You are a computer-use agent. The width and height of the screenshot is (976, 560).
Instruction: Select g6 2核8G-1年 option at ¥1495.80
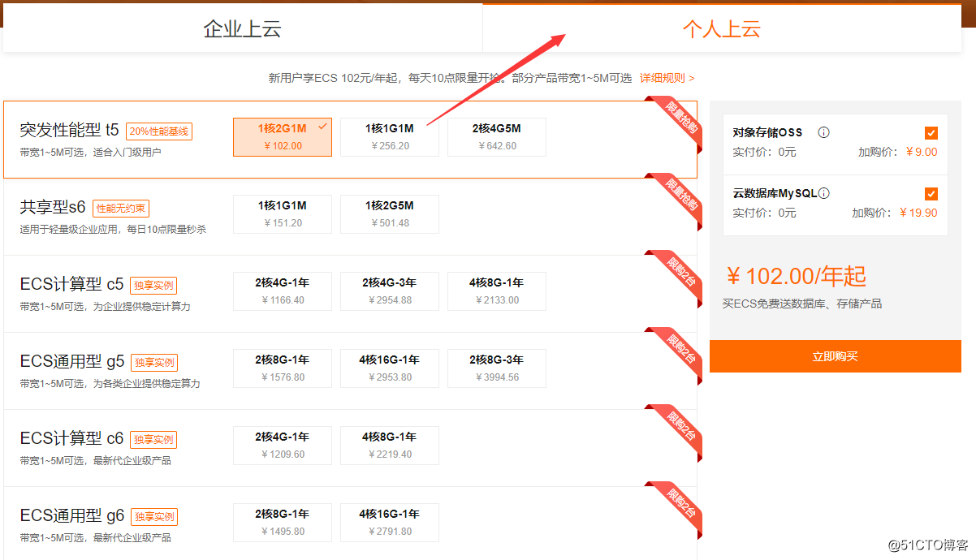click(x=283, y=523)
